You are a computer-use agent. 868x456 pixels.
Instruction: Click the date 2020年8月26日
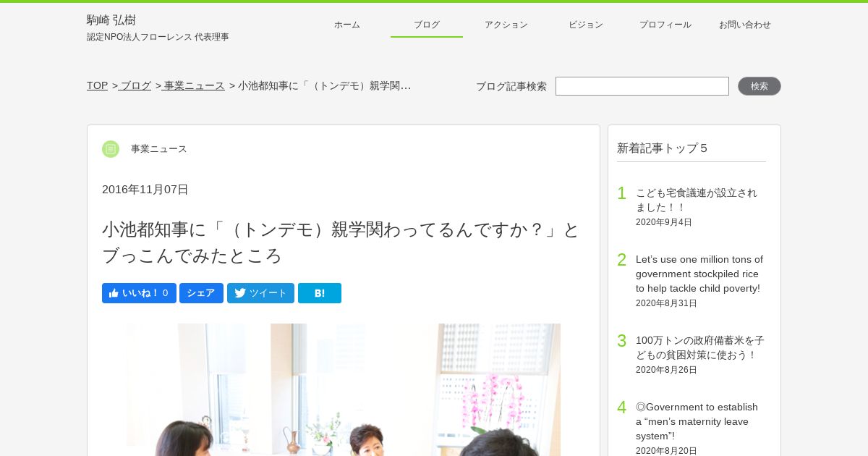click(x=666, y=370)
